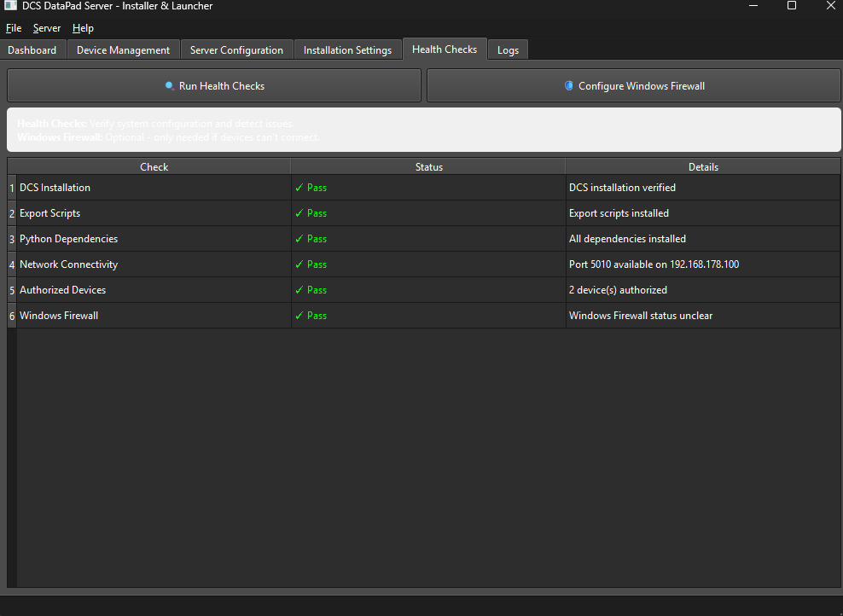
Task: Click the green checkmark in Network Connectivity row
Action: coord(299,264)
